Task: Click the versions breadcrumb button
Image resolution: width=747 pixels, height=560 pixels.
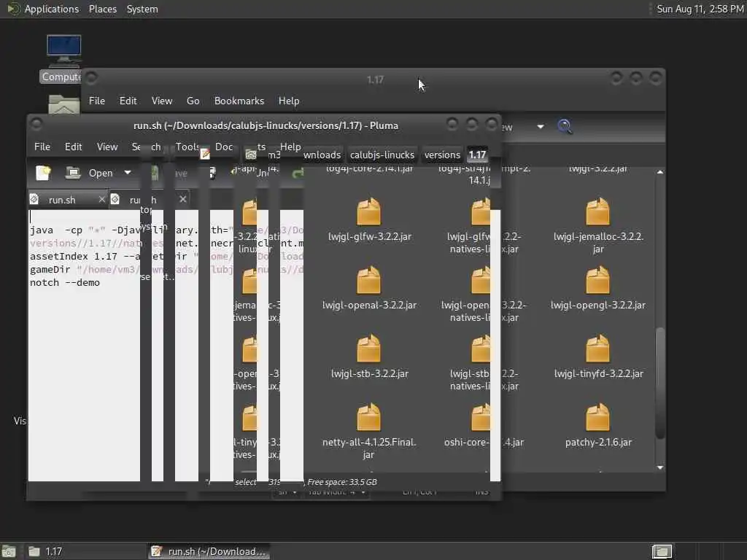Action: point(442,155)
